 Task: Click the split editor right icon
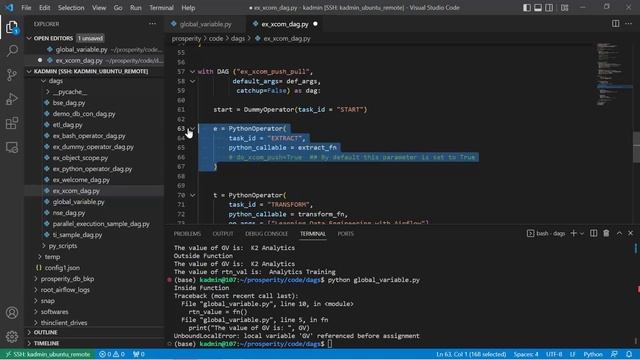615,24
